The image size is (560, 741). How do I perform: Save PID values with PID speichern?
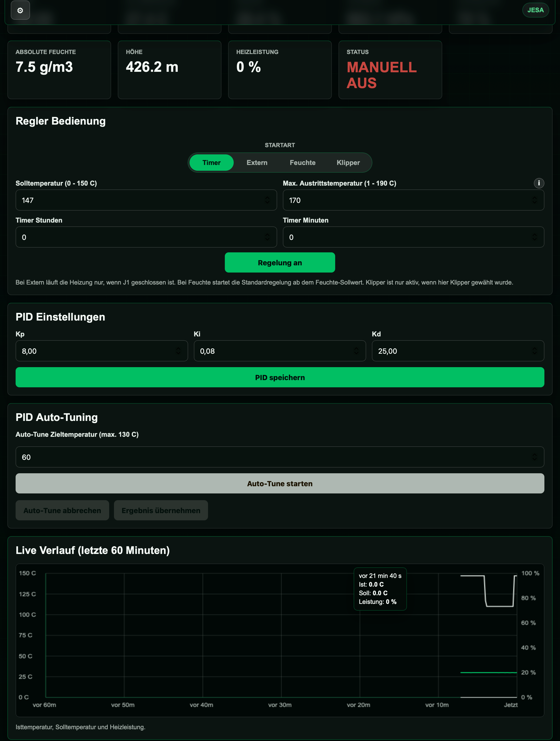click(280, 377)
